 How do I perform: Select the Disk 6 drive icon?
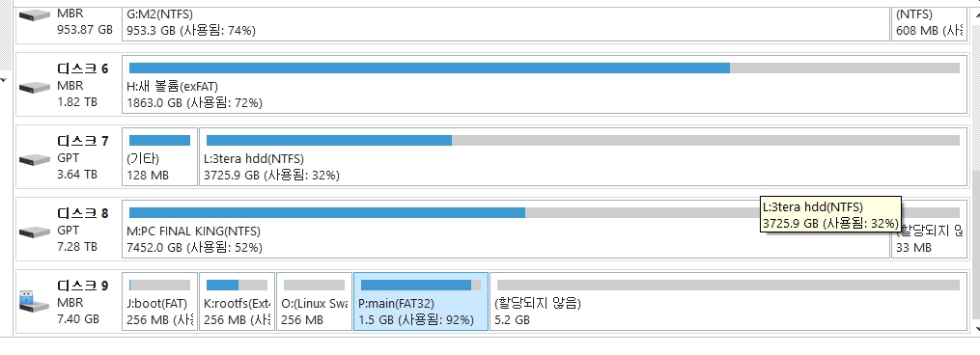click(x=35, y=87)
